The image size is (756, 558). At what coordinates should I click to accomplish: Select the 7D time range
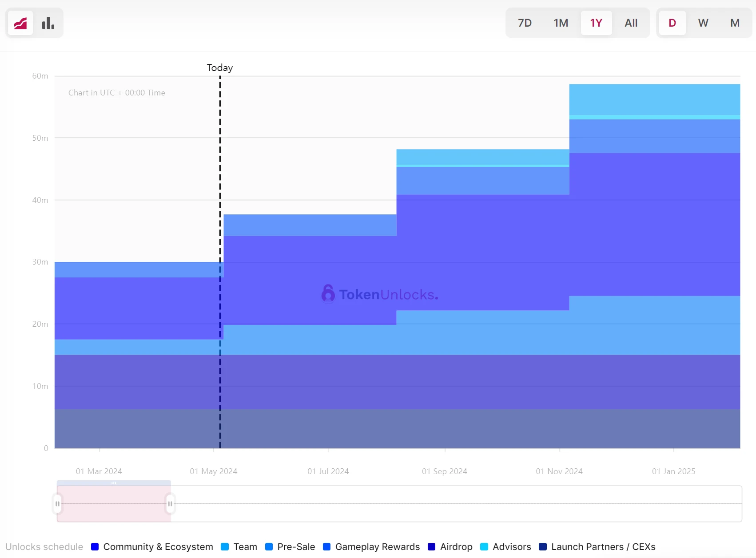tap(525, 23)
